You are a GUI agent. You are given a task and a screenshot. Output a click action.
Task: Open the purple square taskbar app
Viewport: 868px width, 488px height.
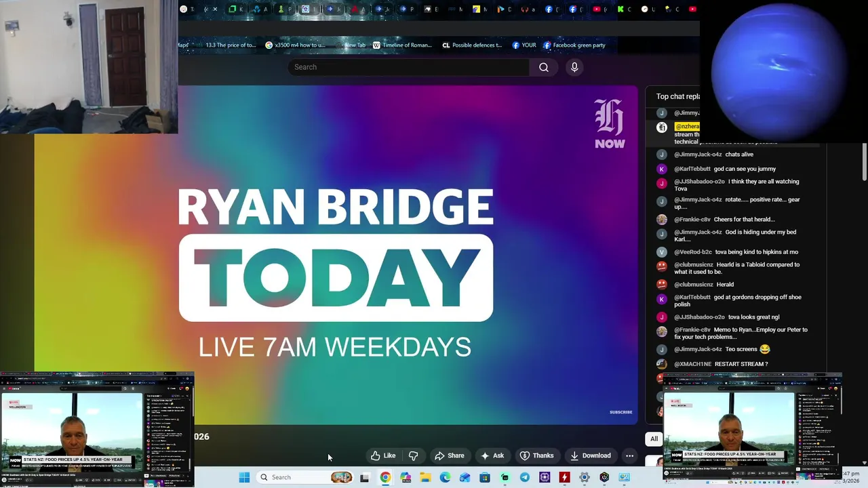(x=545, y=477)
